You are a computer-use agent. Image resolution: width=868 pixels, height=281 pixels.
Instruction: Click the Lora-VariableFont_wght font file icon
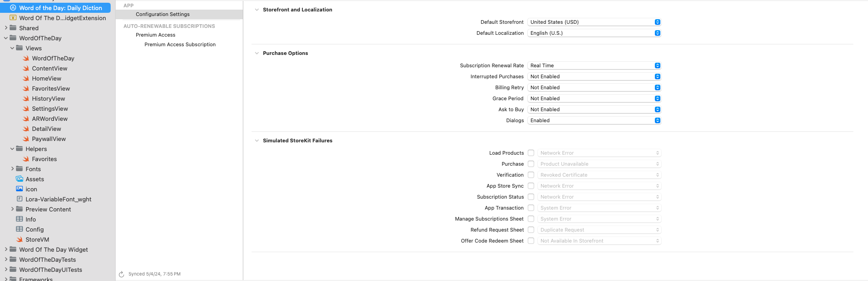[x=20, y=200]
